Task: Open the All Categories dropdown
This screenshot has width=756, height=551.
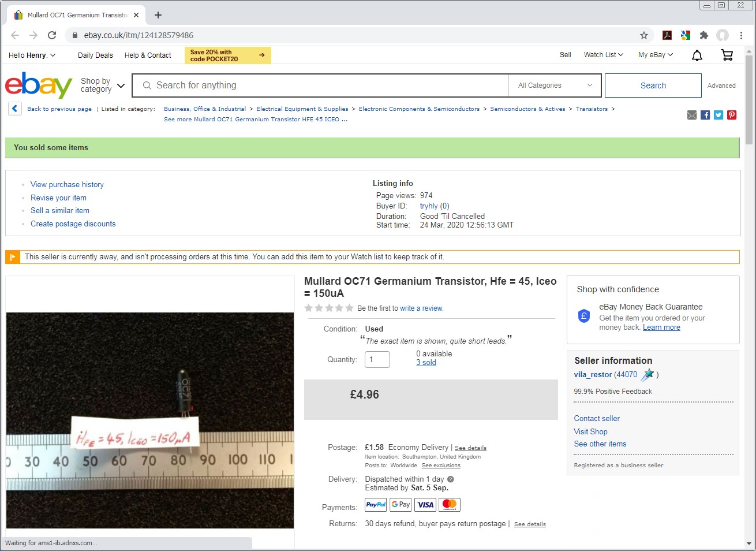Action: [x=555, y=85]
